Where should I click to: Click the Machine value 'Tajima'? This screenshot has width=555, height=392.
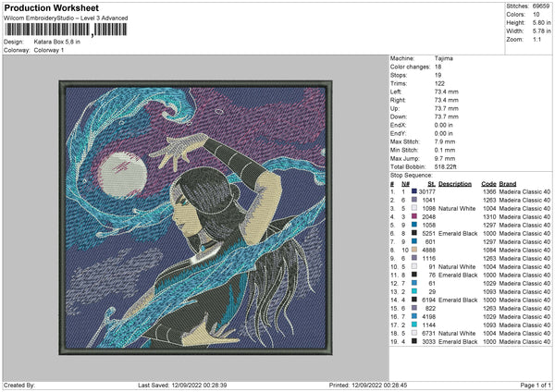[x=443, y=58]
